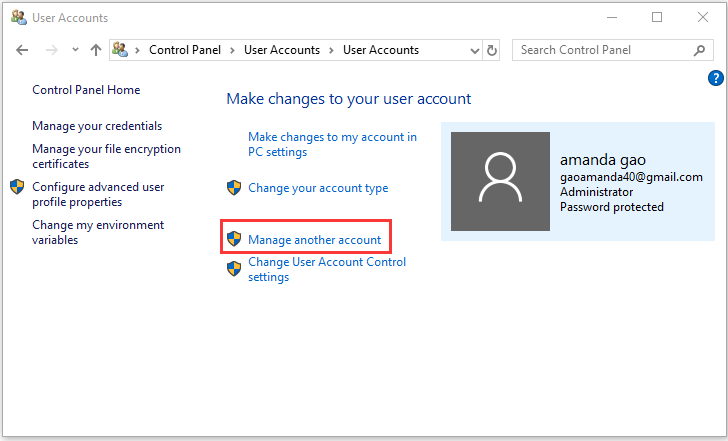Expand the chevron after Control Panel breadcrumb
This screenshot has height=441, width=728.
[234, 50]
